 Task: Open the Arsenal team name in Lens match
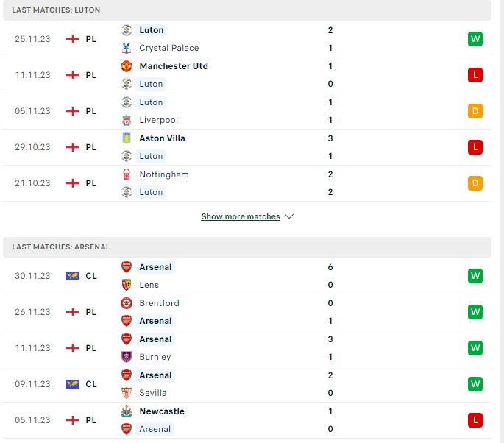[x=155, y=267]
